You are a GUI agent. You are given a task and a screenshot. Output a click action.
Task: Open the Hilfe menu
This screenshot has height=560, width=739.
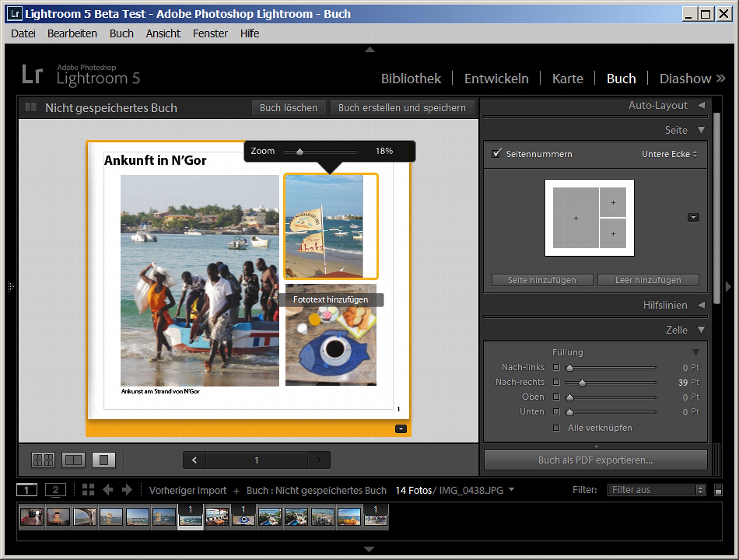[x=249, y=34]
